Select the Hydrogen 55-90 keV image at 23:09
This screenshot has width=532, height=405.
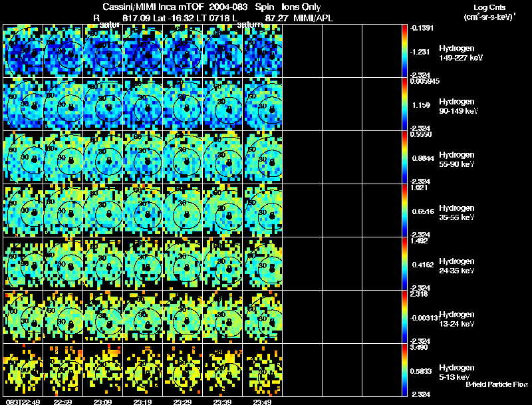tap(103, 157)
